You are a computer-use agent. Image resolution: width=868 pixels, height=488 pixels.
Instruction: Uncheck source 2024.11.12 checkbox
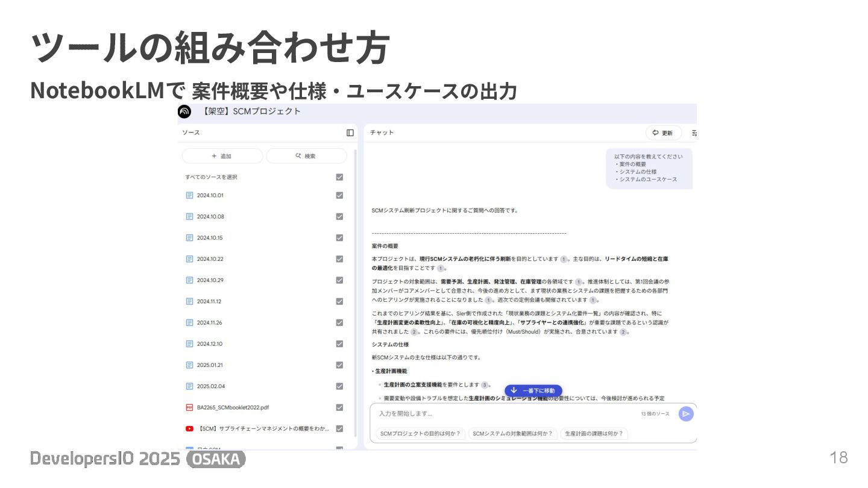coord(339,301)
